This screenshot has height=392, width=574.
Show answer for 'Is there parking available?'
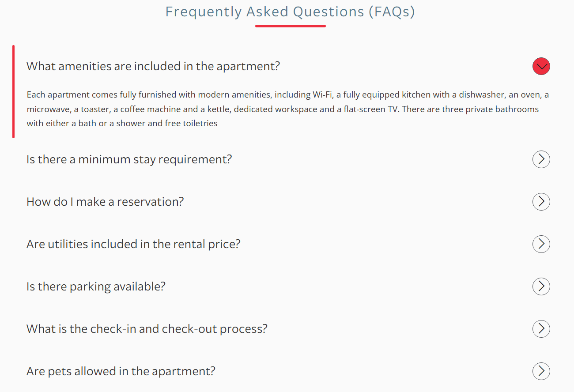(x=96, y=286)
